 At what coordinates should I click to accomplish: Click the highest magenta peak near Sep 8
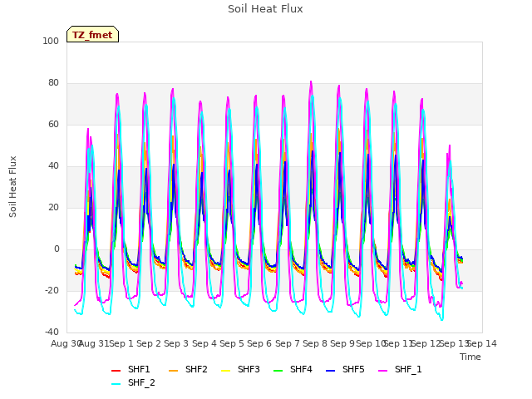tap(311, 82)
